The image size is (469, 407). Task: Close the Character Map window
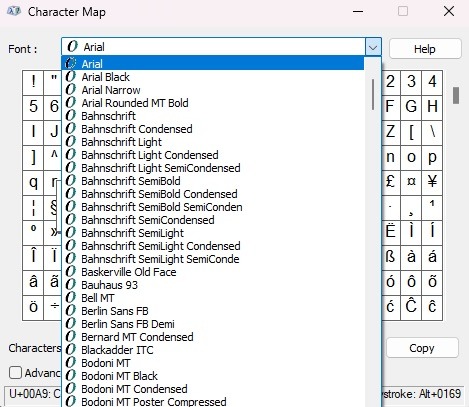tap(449, 12)
